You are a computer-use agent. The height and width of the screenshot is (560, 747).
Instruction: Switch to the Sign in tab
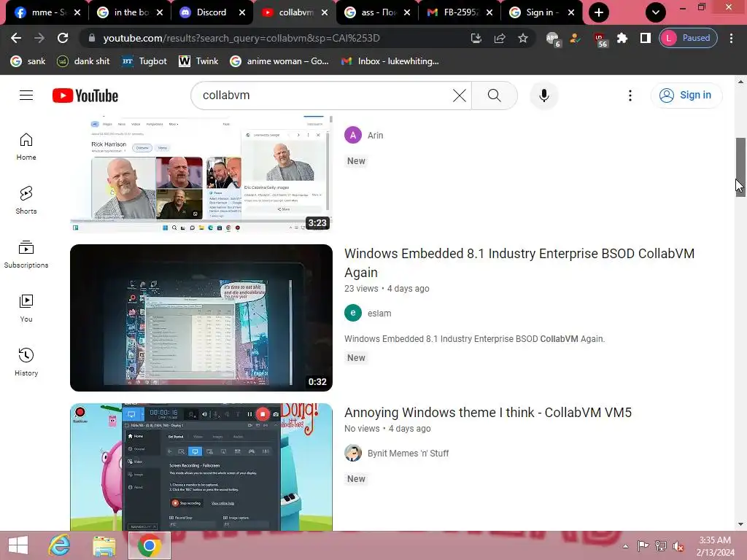542,12
